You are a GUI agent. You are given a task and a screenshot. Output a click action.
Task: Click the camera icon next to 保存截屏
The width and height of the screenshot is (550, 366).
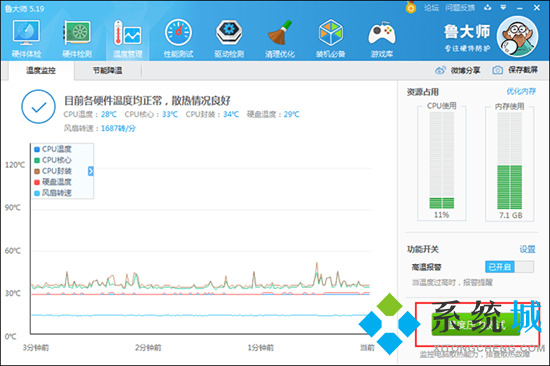[497, 70]
